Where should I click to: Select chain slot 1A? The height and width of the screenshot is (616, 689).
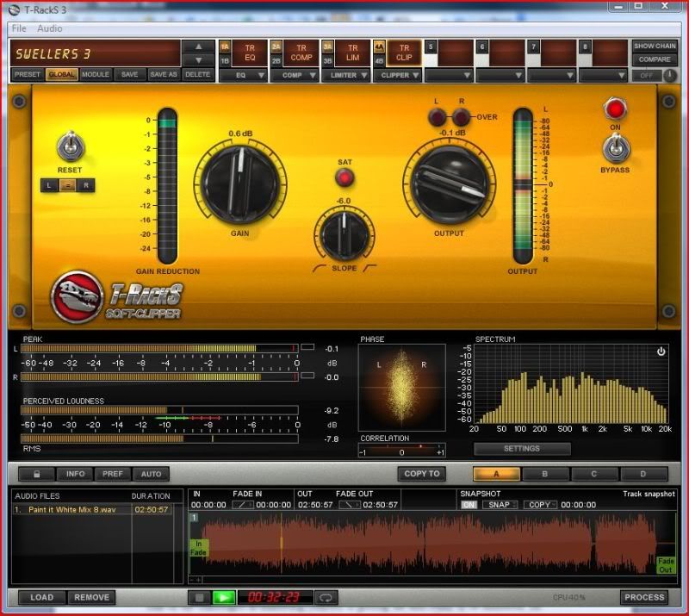225,47
